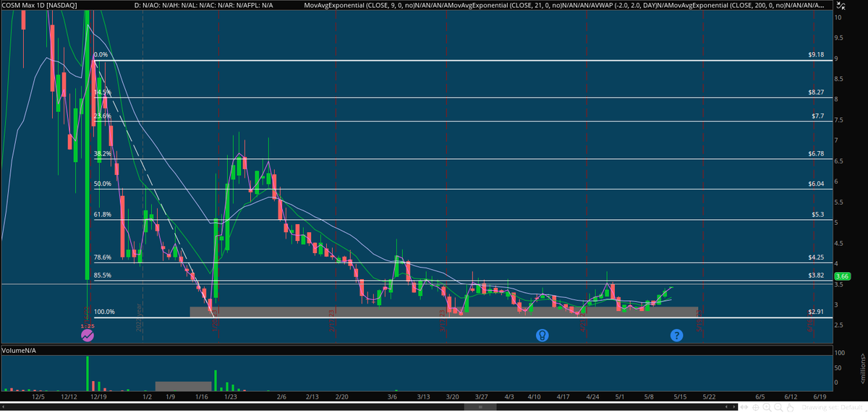Screen dimensions: 868x413
Task: Select the 61.8% Fibonacci level label
Action: pos(102,214)
